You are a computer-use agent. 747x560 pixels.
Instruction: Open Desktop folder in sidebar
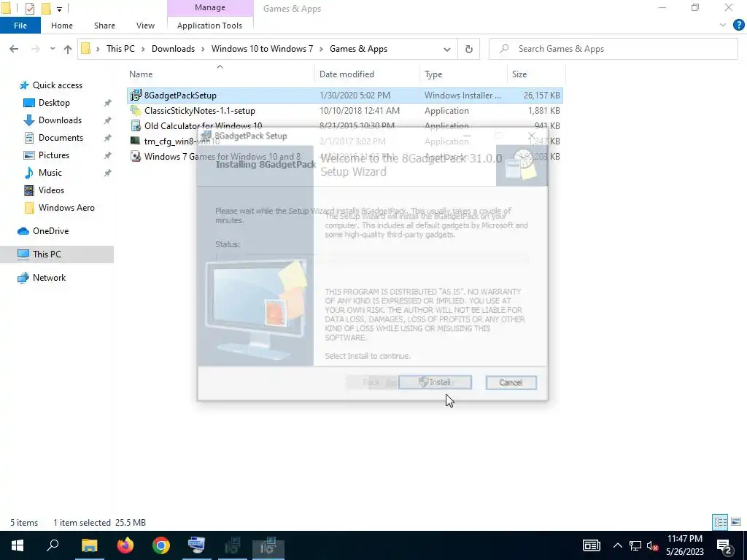click(x=54, y=103)
